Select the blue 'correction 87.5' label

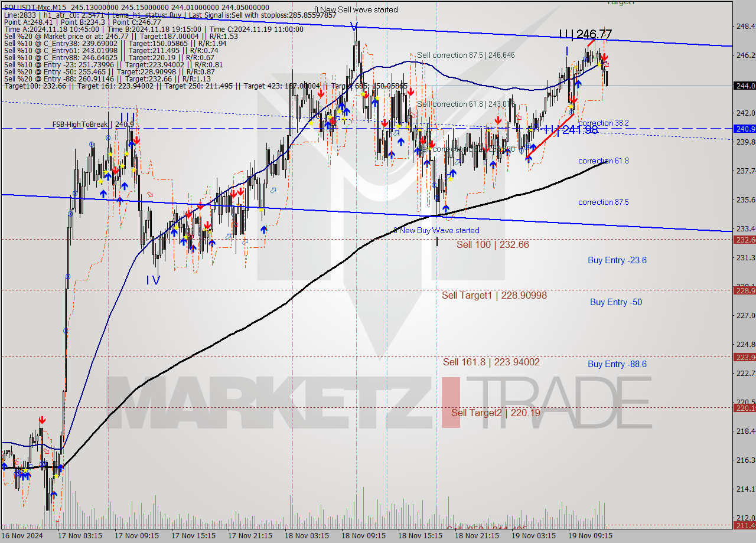(x=604, y=202)
